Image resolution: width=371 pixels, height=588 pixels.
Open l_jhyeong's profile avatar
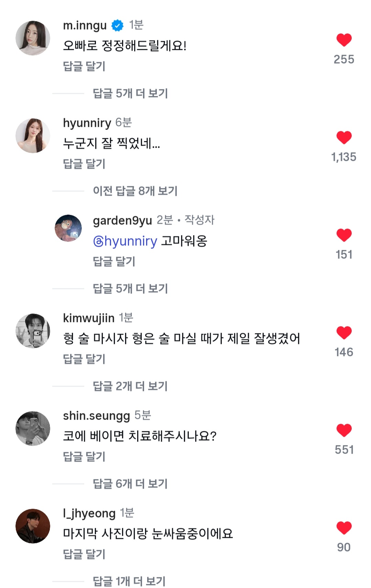[x=33, y=526]
